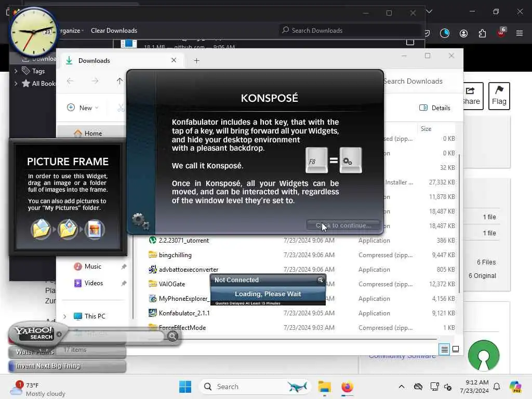Switch to large thumbnails view in File Explorer
The height and width of the screenshot is (399, 532).
[456, 349]
